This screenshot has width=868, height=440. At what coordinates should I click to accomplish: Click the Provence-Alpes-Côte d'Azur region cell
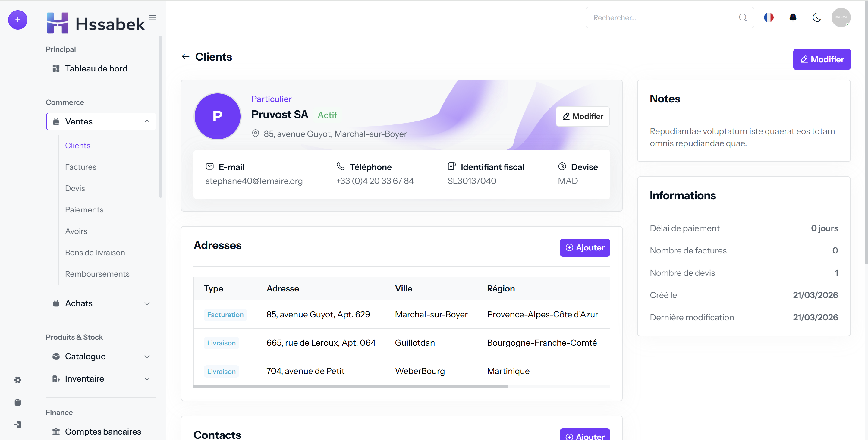click(x=542, y=314)
